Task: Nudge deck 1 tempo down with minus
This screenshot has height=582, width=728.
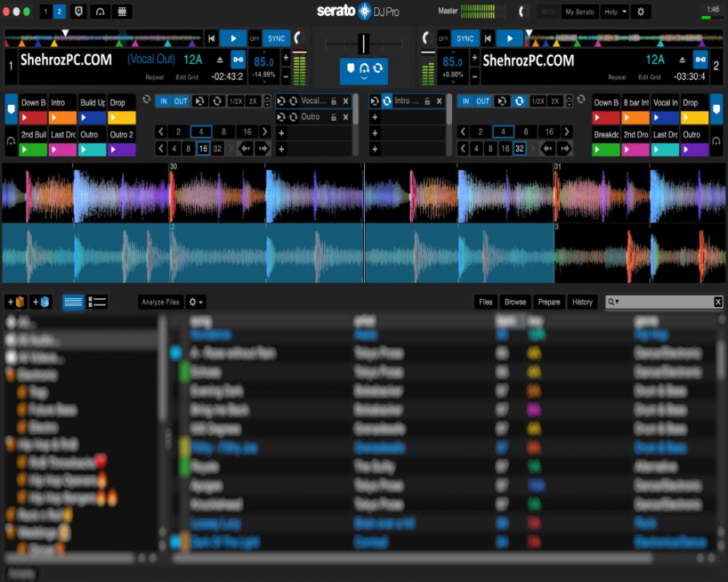Action: click(x=286, y=76)
